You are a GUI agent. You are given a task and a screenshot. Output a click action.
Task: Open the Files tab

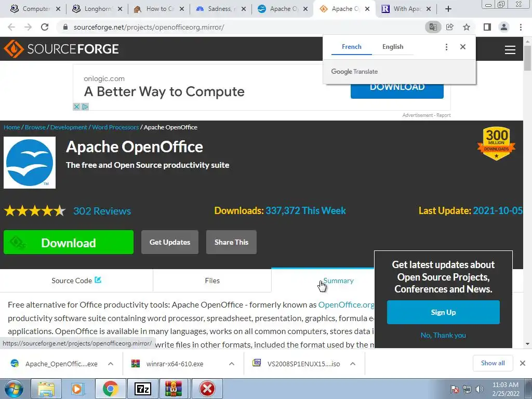click(212, 281)
